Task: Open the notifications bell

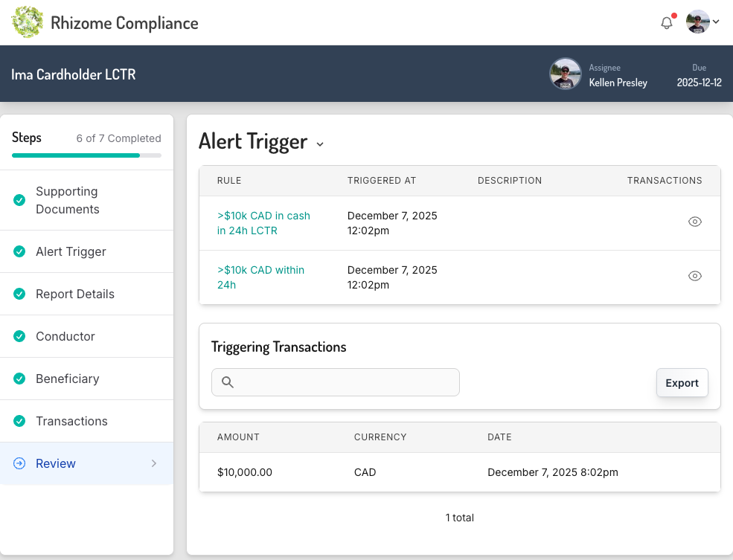Action: (x=667, y=22)
